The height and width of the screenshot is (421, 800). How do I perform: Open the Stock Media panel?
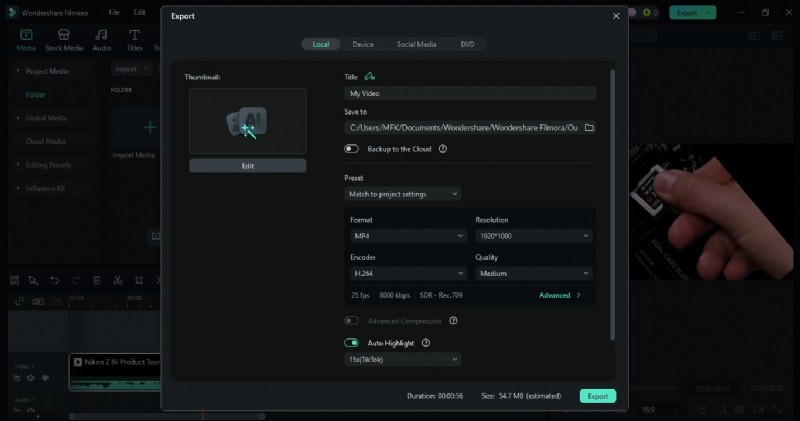[x=64, y=40]
